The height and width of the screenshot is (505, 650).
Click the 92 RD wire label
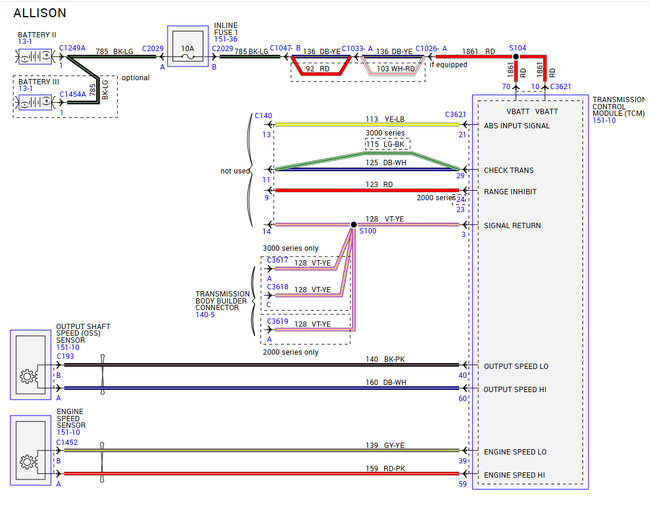click(x=318, y=68)
